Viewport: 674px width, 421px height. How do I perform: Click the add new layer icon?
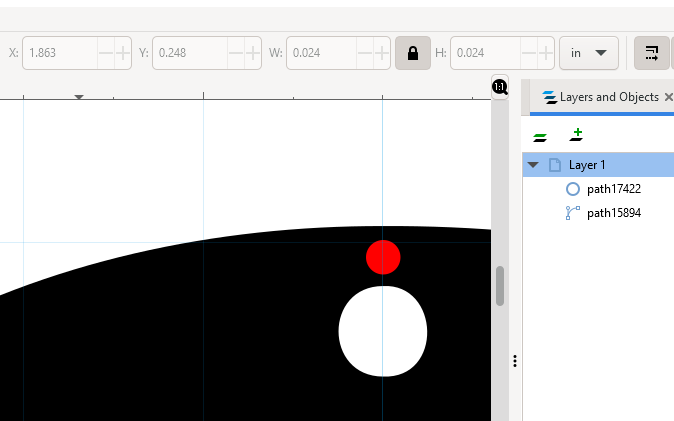(576, 135)
